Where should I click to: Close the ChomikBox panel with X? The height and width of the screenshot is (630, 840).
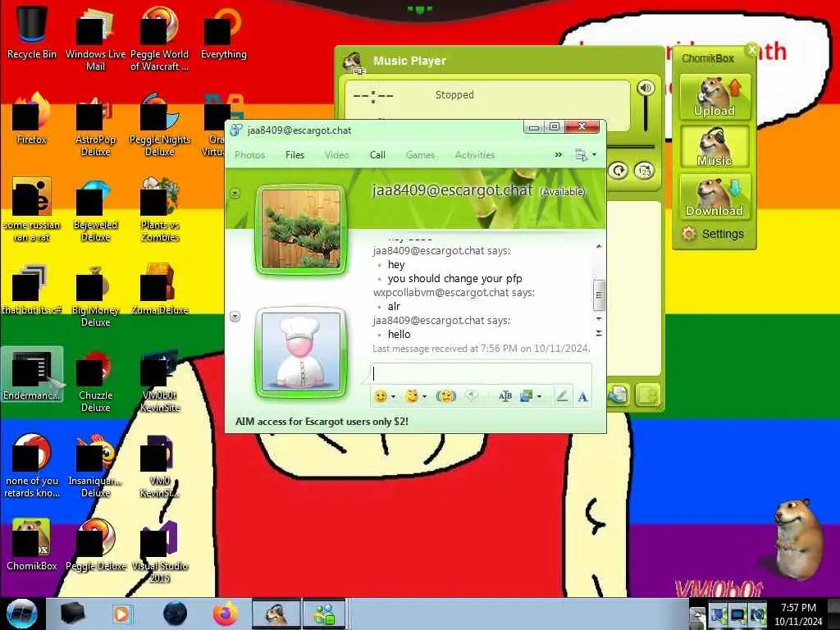coord(751,50)
